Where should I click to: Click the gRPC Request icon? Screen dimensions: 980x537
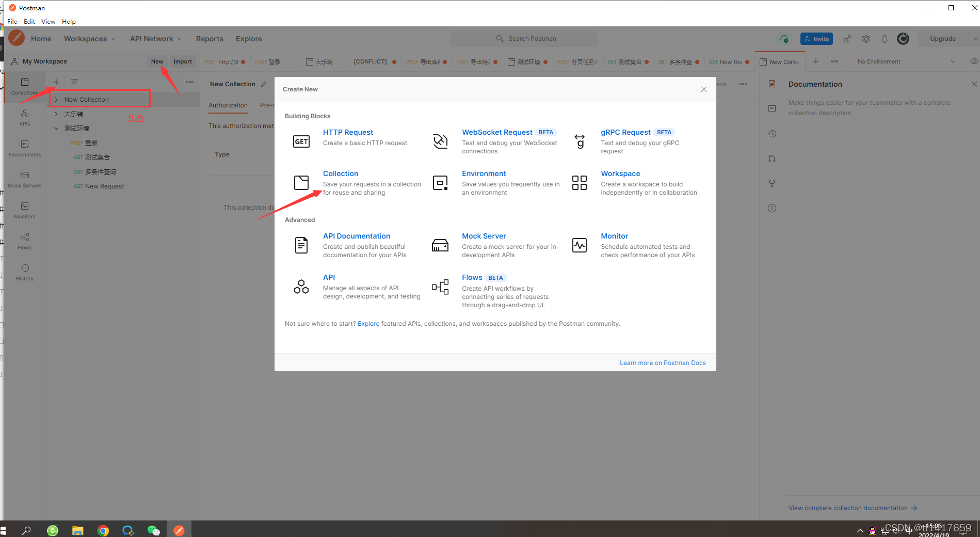click(580, 141)
